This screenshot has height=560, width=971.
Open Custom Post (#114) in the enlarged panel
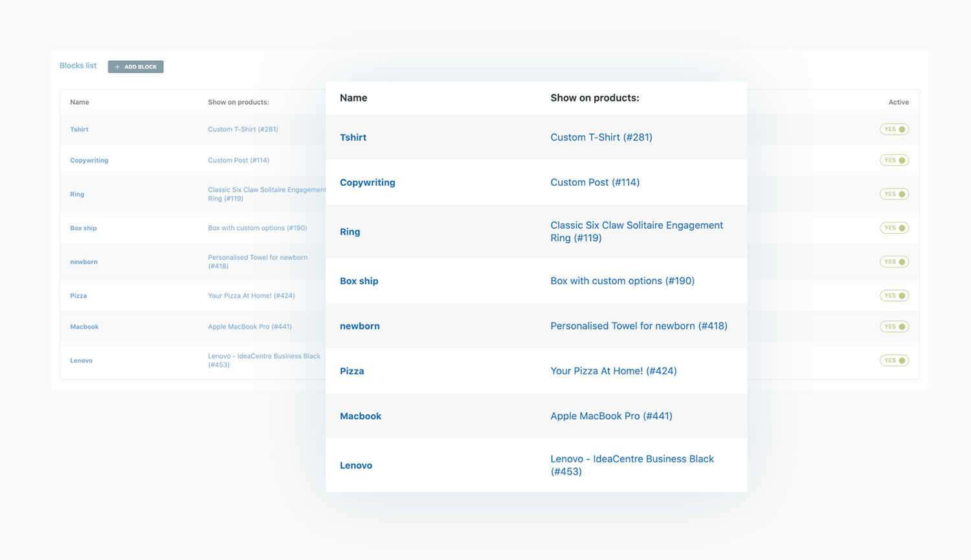(594, 183)
